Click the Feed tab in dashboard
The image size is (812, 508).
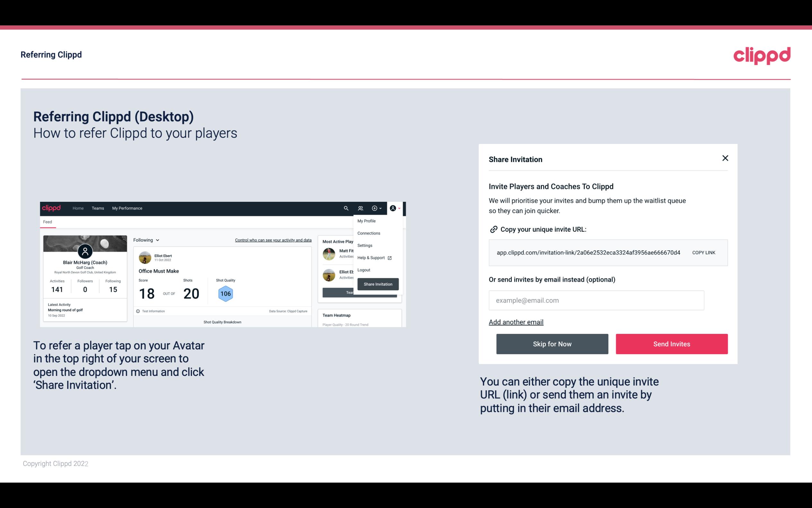tap(47, 221)
